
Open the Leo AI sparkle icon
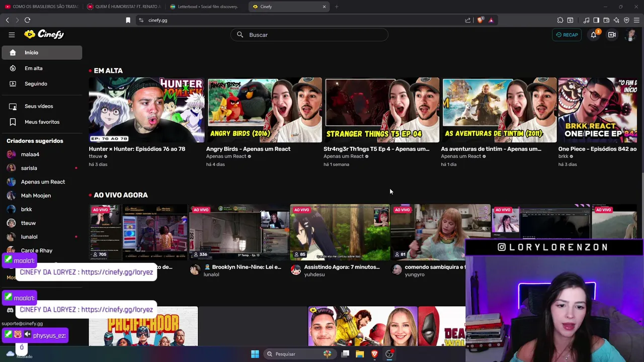[616, 20]
